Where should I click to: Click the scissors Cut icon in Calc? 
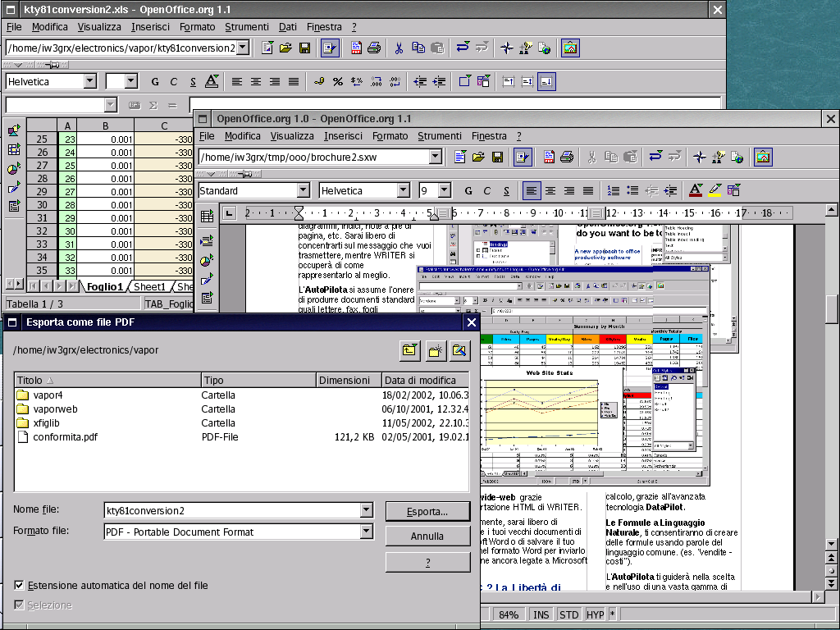[399, 48]
